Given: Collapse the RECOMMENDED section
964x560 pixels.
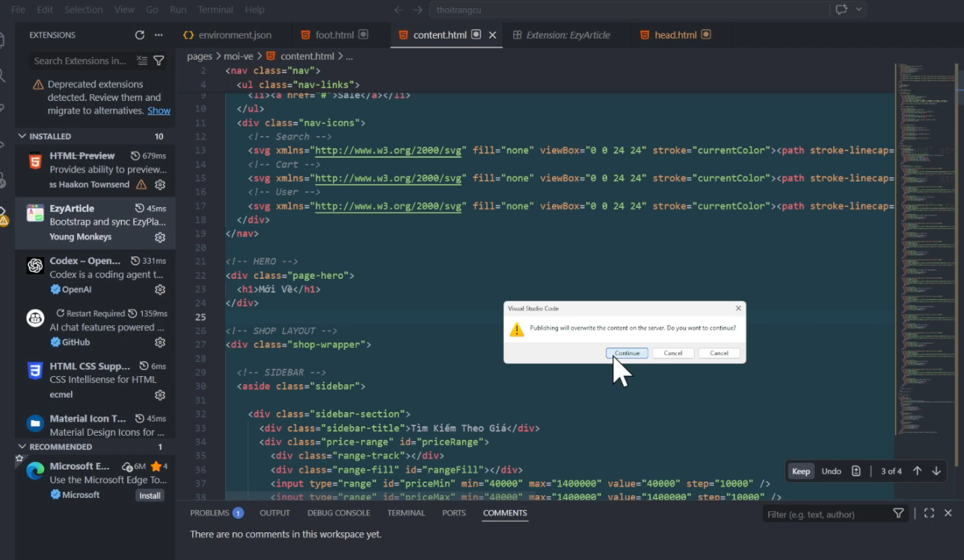Looking at the screenshot, I should 22,446.
